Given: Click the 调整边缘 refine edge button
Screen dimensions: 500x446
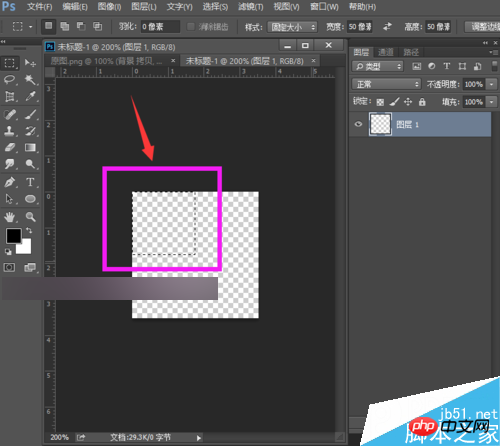Looking at the screenshot, I should coord(483,27).
